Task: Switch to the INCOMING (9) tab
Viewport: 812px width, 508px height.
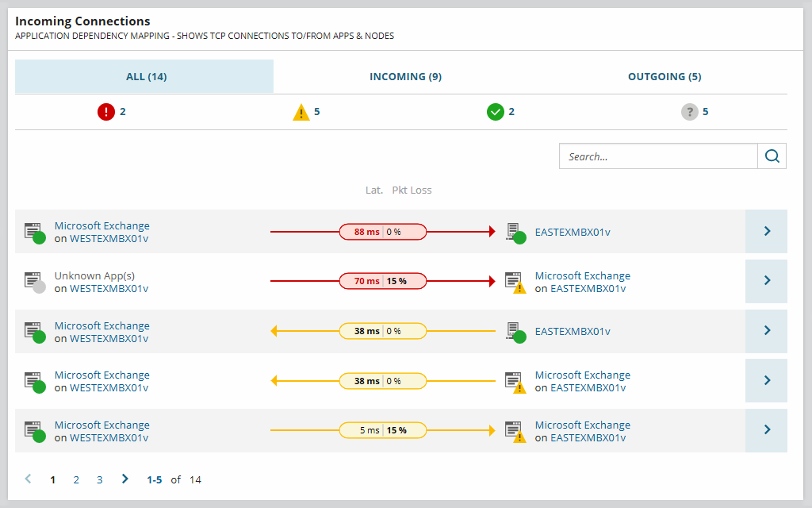Action: pos(405,77)
